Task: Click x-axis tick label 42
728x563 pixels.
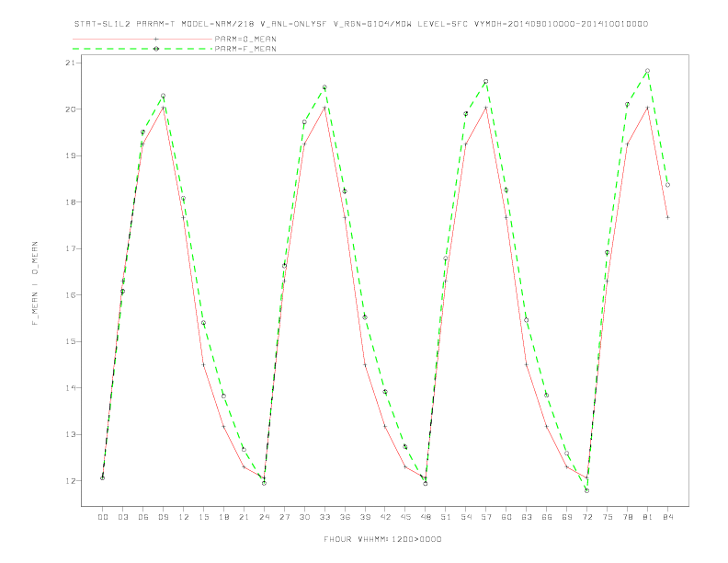Action: (x=385, y=517)
